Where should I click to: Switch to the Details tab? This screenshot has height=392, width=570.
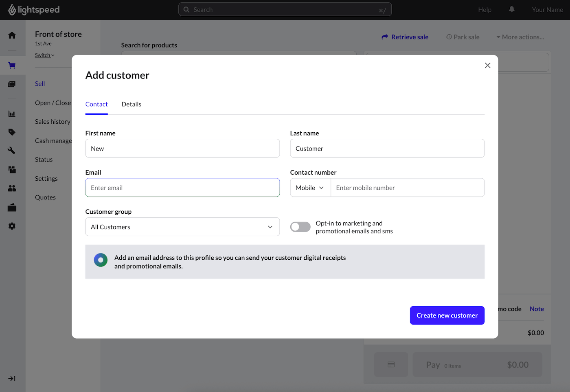(x=131, y=104)
